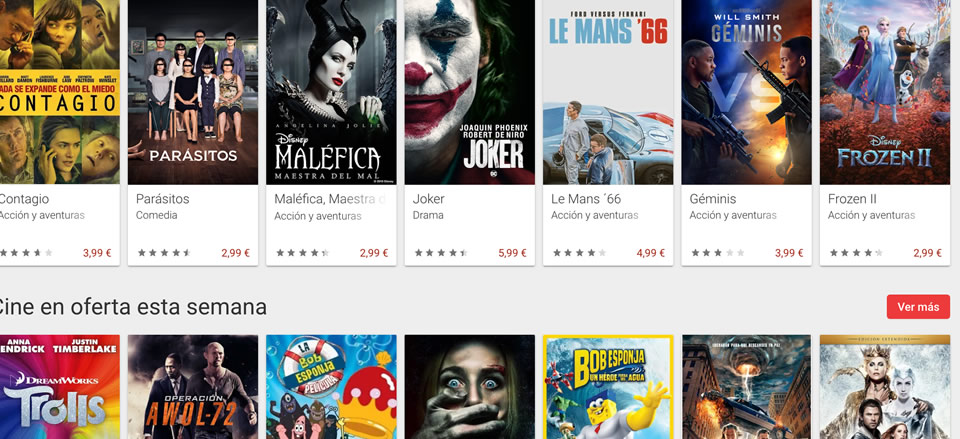Select the Le Mans '66 poster
Viewport: 960px width, 439px height.
(608, 92)
